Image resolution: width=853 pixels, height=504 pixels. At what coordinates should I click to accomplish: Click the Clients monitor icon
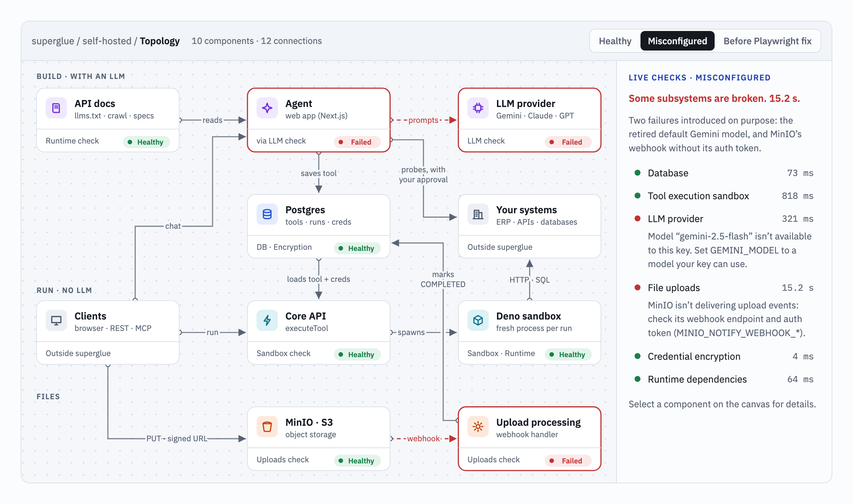click(56, 321)
